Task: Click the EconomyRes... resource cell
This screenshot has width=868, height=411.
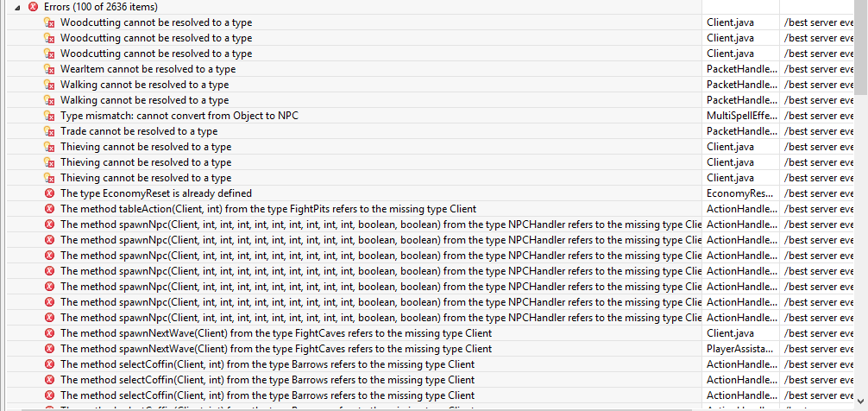Action: click(741, 193)
